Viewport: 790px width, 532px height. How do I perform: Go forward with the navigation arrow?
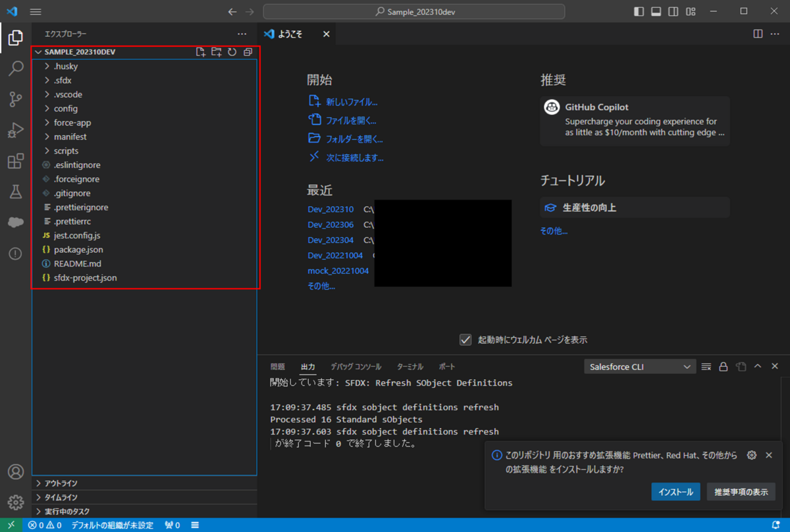(250, 12)
